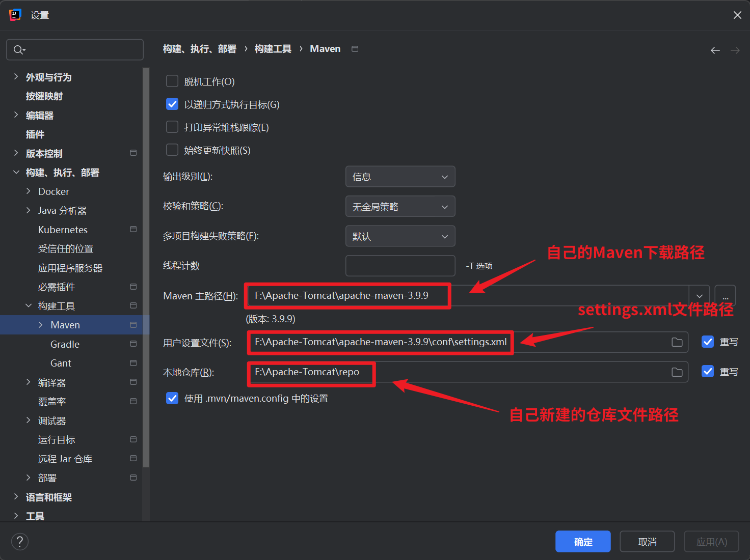Open the output level dropdown
Screen dimensions: 750x560
click(x=400, y=177)
